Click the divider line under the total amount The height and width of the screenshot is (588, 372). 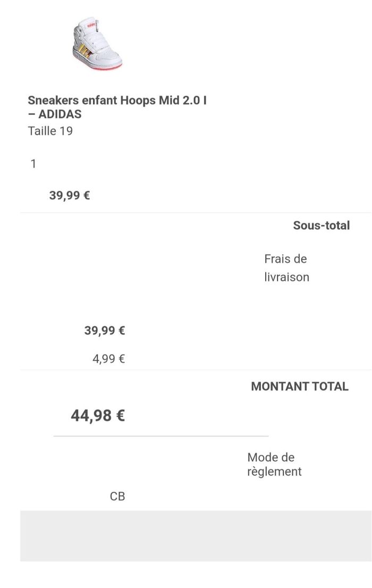click(x=160, y=436)
